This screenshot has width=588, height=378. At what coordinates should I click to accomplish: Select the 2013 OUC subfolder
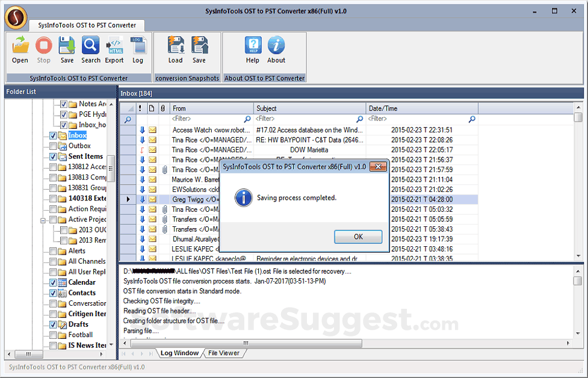pyautogui.click(x=92, y=230)
